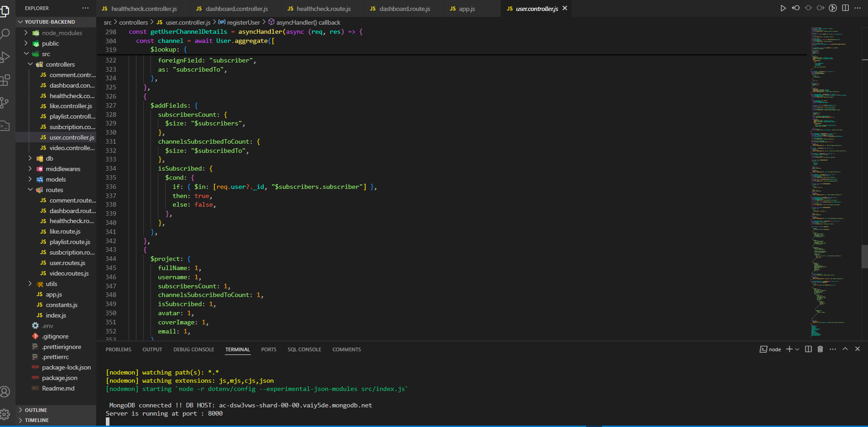Expand the models folder
This screenshot has height=427, width=868.
56,179
